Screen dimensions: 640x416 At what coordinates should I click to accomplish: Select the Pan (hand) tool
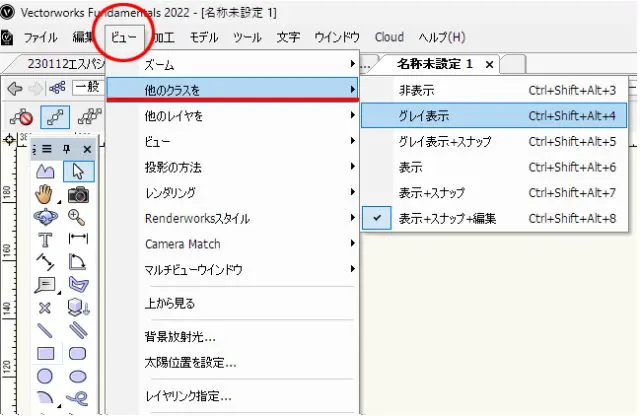(x=45, y=194)
